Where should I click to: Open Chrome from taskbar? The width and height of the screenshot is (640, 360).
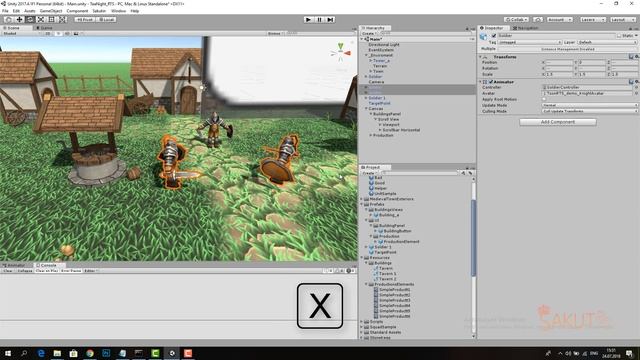[90, 353]
